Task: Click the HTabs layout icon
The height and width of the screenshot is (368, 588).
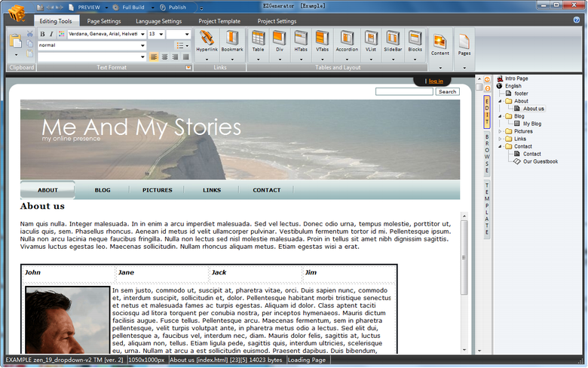Action: [301, 41]
